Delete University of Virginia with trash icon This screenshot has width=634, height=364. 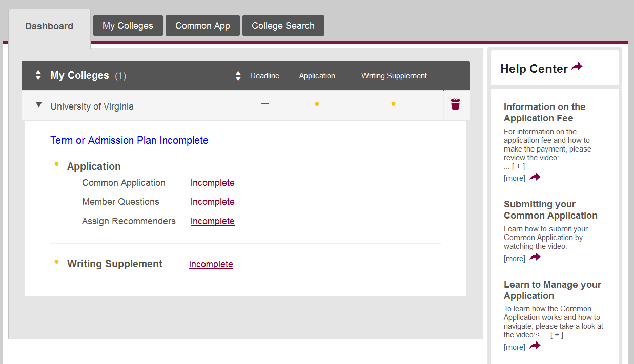455,104
